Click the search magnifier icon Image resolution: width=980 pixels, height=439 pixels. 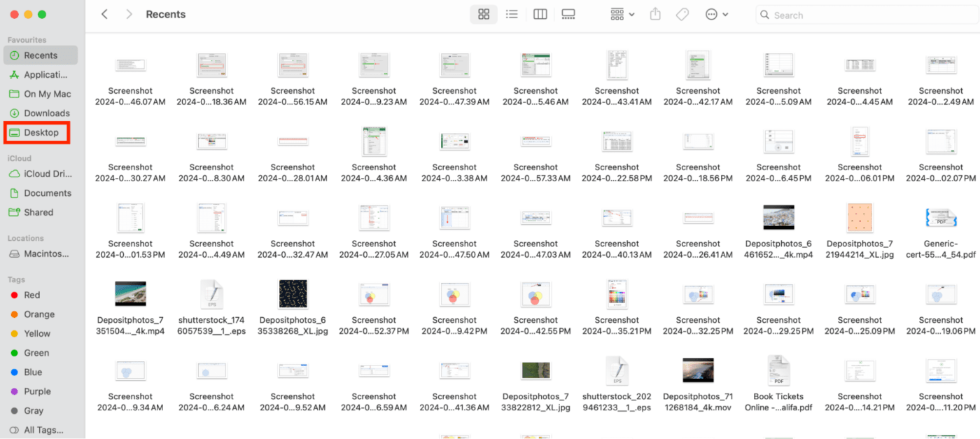[764, 14]
